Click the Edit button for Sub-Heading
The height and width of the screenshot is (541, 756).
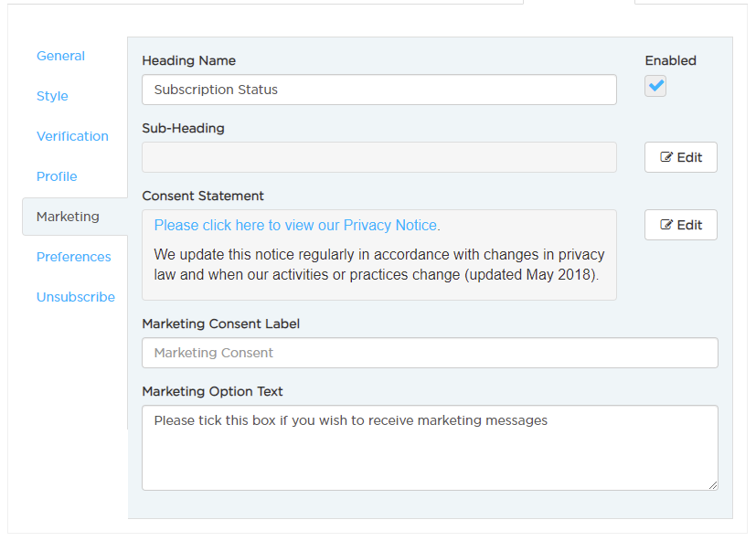(681, 157)
